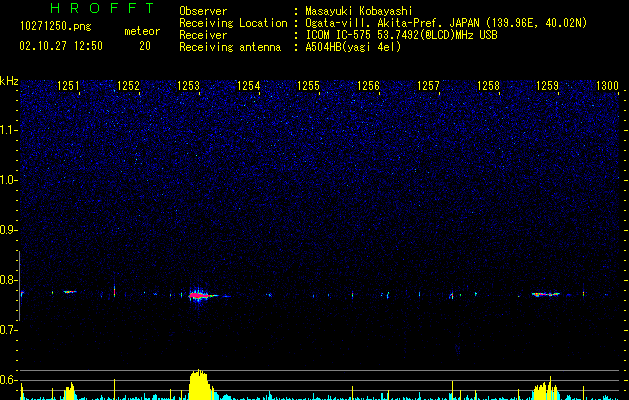Viewport: 629px width, 400px height.
Task: Click the 0.7 kHz frequency label
Action: coord(7,330)
